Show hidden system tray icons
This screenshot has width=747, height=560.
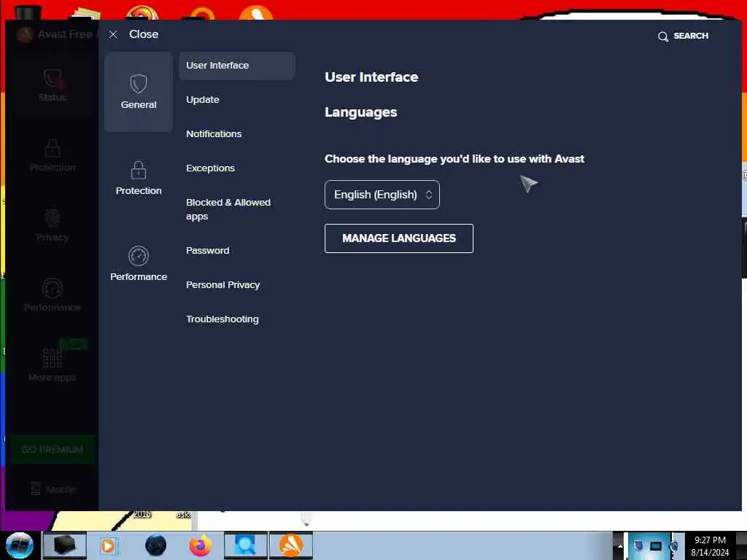click(x=620, y=546)
